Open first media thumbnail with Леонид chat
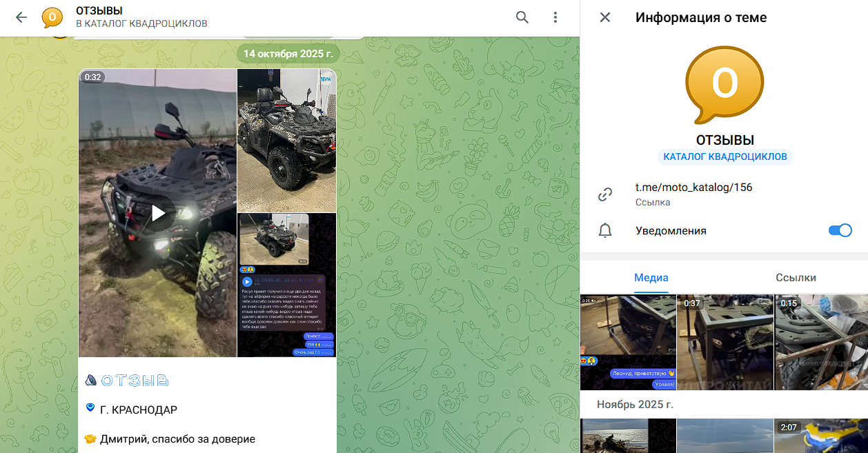868x453 pixels. coord(628,343)
